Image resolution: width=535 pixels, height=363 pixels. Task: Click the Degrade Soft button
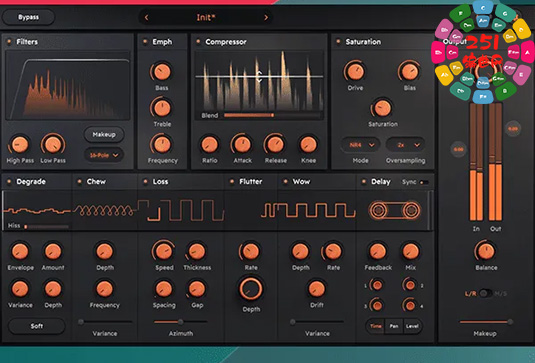pyautogui.click(x=37, y=326)
